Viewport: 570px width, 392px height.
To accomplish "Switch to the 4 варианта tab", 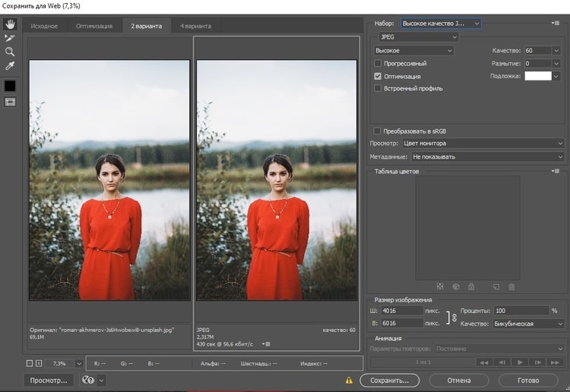I will coord(195,26).
